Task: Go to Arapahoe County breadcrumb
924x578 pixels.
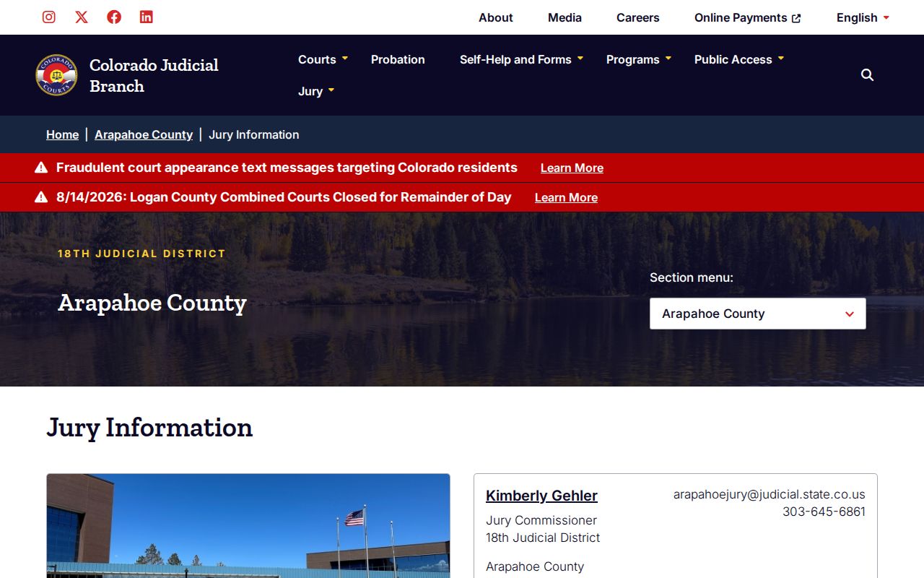Action: point(144,134)
